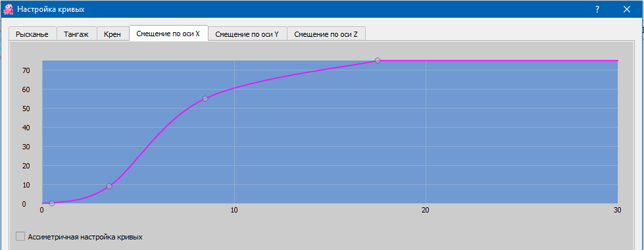Select the curve point near origin

coord(52,203)
